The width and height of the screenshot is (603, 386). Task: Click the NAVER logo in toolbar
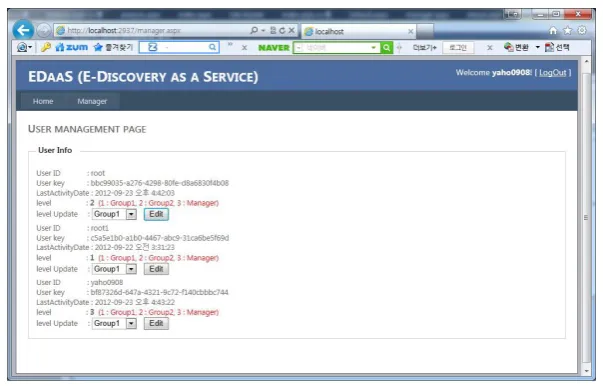pyautogui.click(x=273, y=48)
